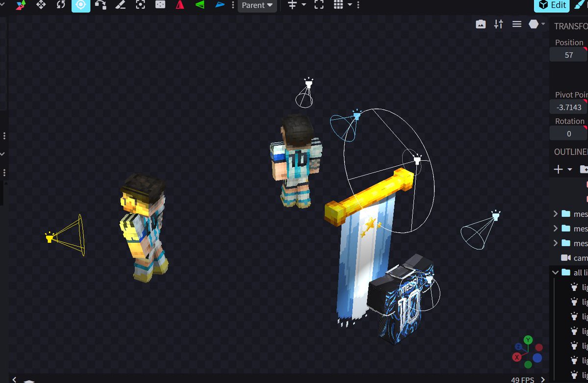
Task: Click the green Y axis on navigation gizmo
Action: [x=528, y=340]
